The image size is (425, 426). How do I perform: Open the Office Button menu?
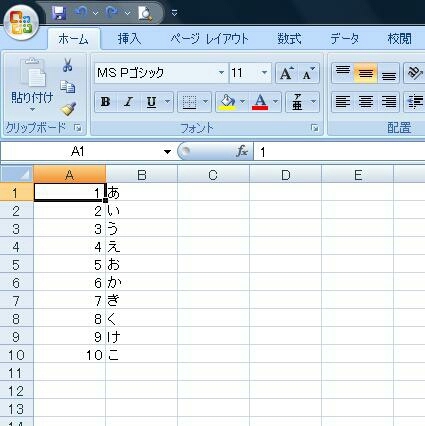tap(21, 22)
